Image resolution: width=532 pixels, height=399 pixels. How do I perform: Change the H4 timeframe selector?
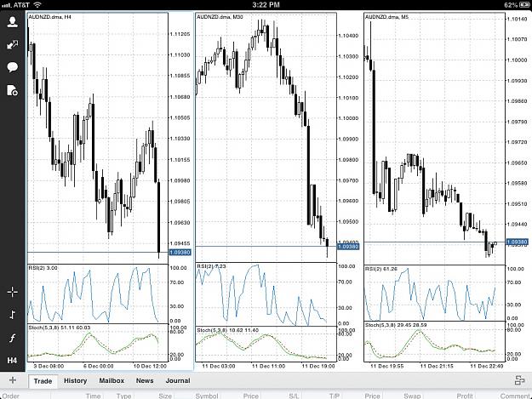[x=13, y=361]
